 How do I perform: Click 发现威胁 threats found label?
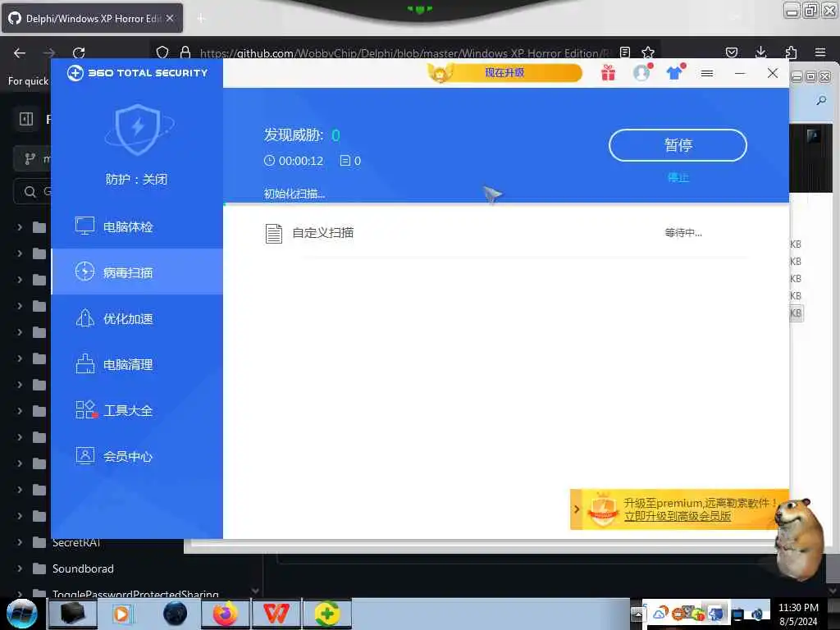tap(294, 135)
